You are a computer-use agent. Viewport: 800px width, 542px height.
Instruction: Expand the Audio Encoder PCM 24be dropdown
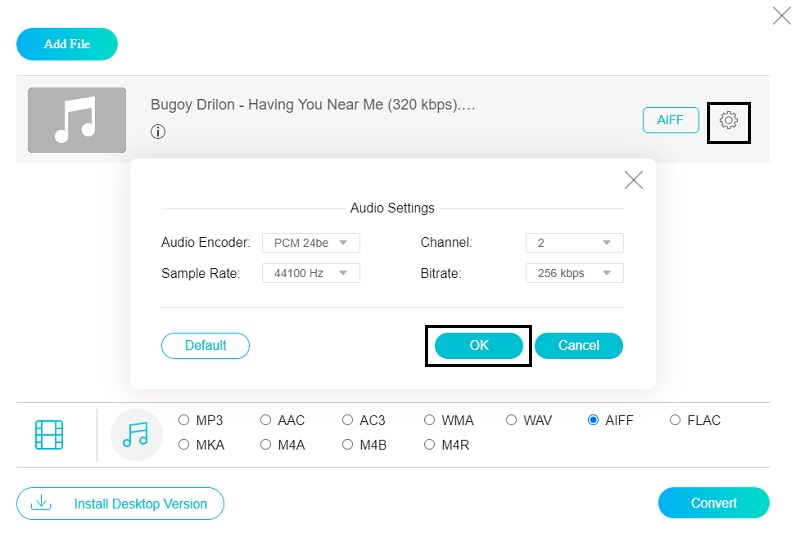[310, 243]
